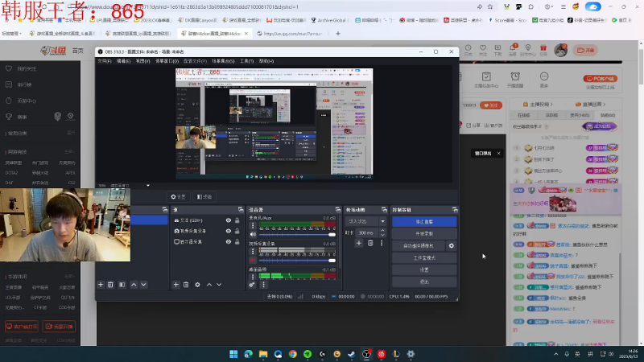Toggle 工作室模式 studio mode
Viewport: 644px width, 362px height.
424,257
